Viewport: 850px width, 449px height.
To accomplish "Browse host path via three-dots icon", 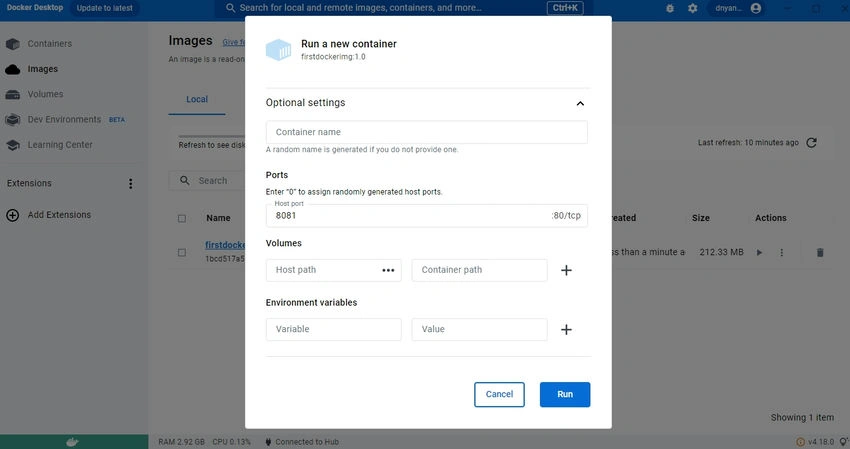I will (388, 270).
